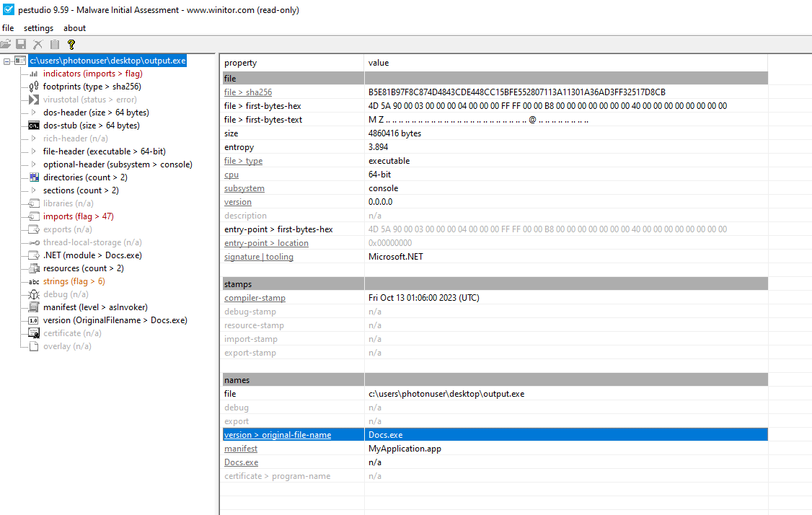The width and height of the screenshot is (812, 515).
Task: Click the open file toolbar icon
Action: pyautogui.click(x=5, y=45)
